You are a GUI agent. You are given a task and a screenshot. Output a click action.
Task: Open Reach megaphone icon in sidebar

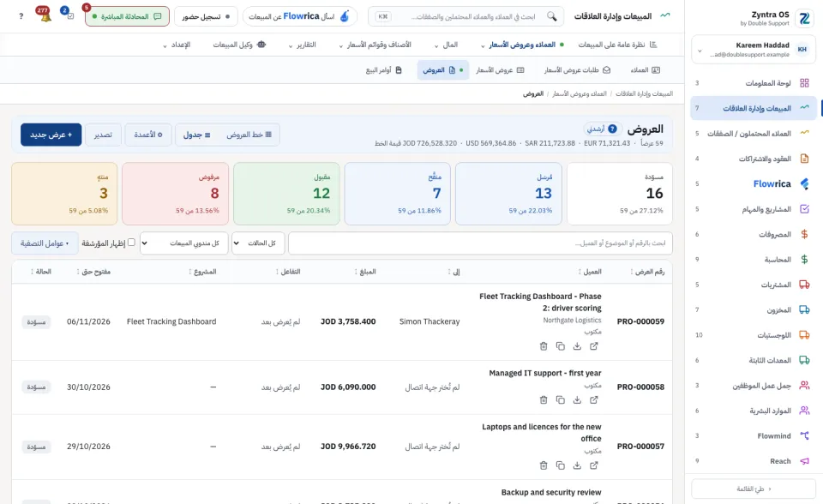pos(803,461)
